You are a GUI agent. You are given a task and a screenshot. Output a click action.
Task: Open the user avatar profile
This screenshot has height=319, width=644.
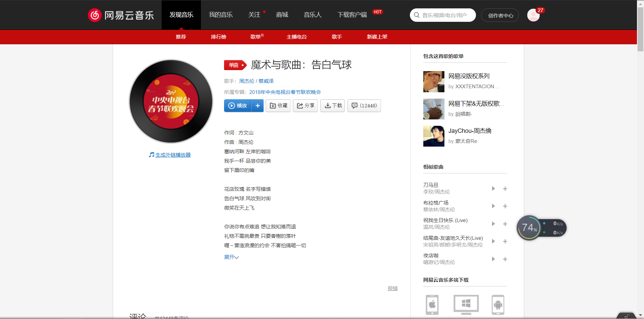coord(533,15)
